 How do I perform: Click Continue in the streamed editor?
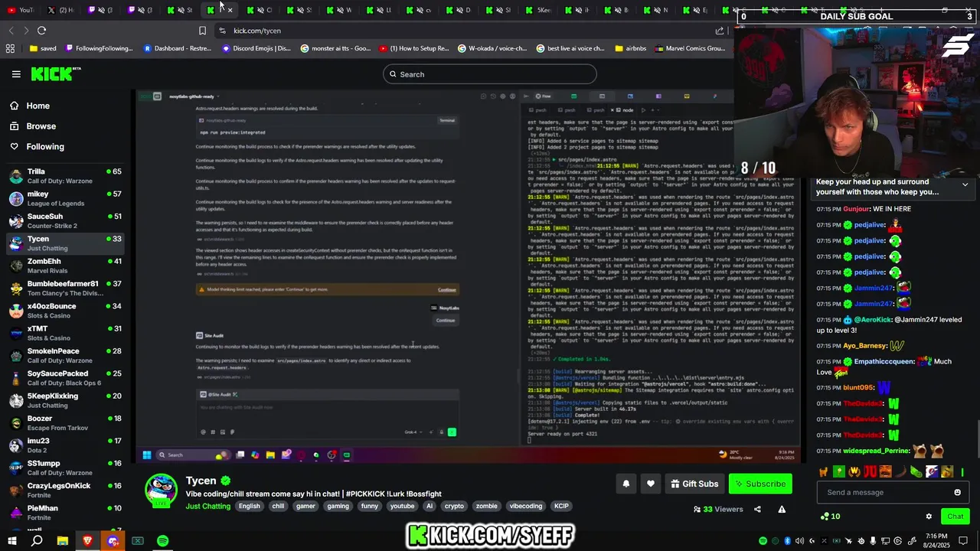click(x=447, y=290)
